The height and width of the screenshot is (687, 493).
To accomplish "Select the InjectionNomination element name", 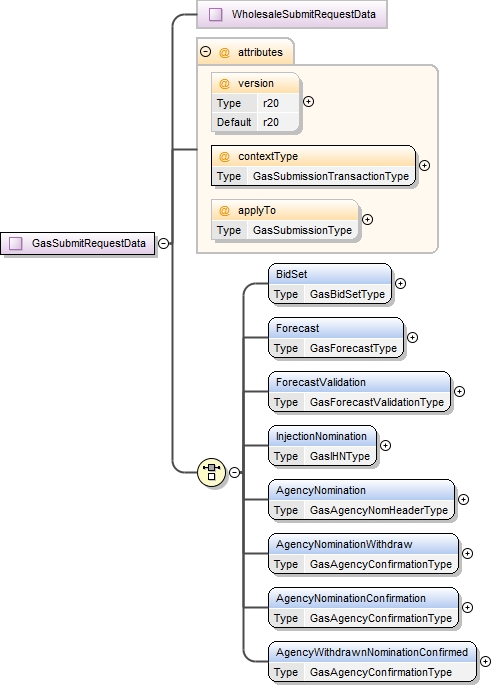I will click(x=321, y=436).
